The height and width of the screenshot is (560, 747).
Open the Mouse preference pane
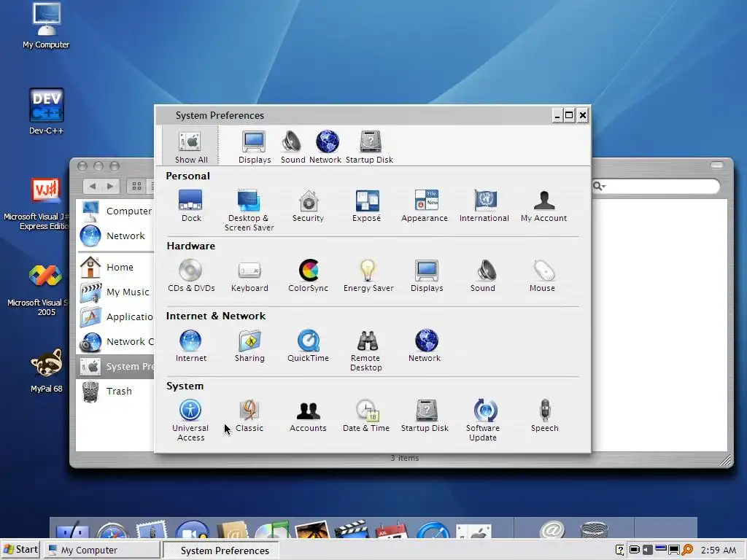coord(542,276)
